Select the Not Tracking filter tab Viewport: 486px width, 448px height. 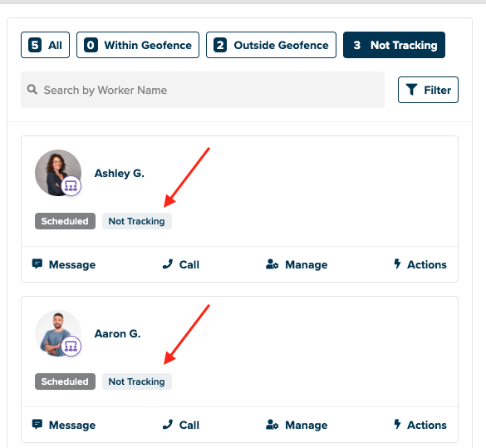[x=394, y=45]
